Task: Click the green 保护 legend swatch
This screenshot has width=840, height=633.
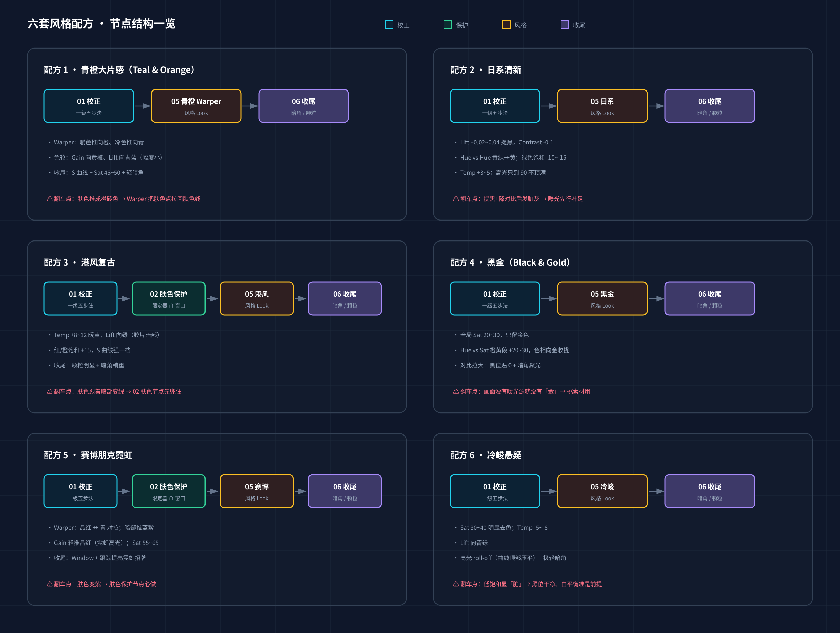Action: tap(448, 25)
